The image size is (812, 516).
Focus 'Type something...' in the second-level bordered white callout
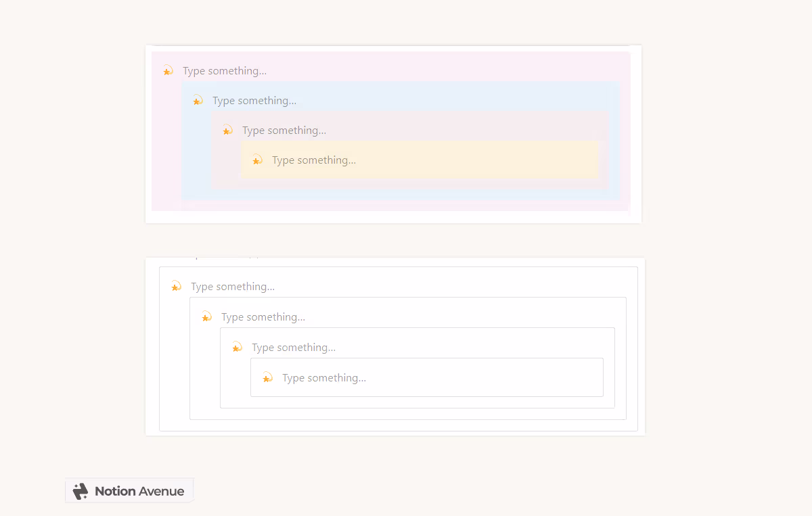(x=263, y=317)
